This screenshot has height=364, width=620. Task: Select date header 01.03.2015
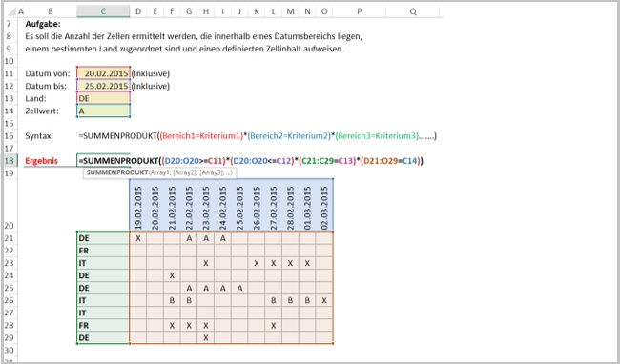point(307,205)
